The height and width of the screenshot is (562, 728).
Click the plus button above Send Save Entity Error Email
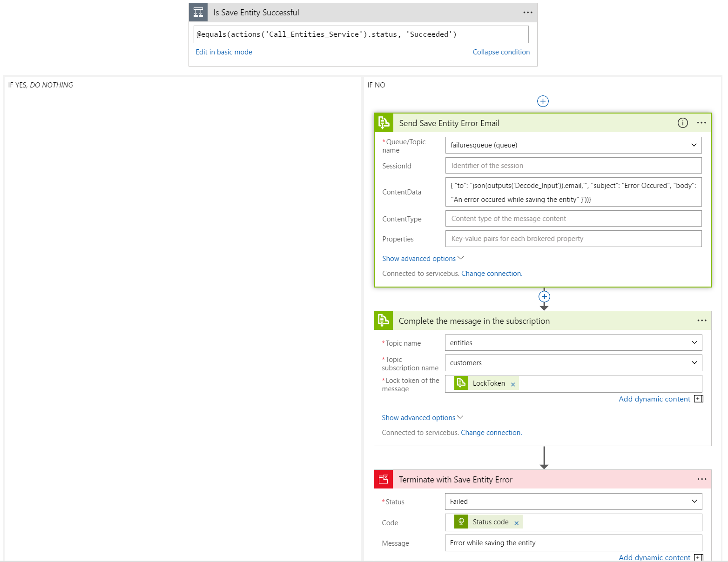543,101
